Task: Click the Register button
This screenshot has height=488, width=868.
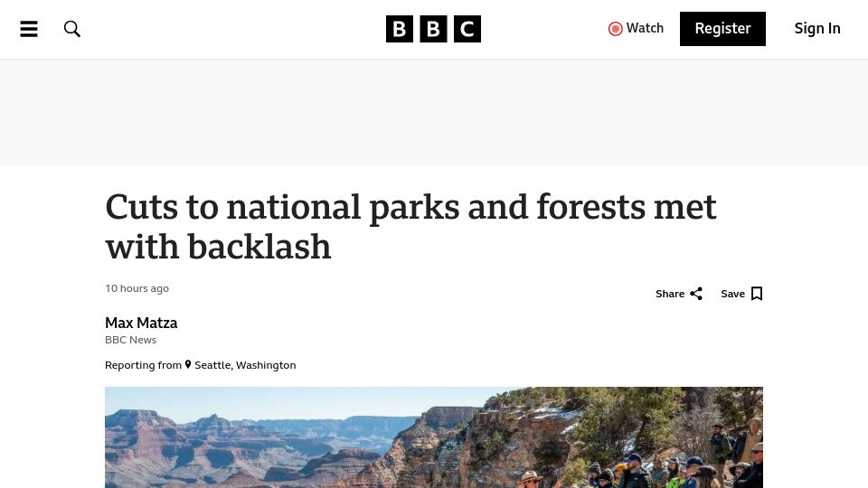Action: click(722, 29)
